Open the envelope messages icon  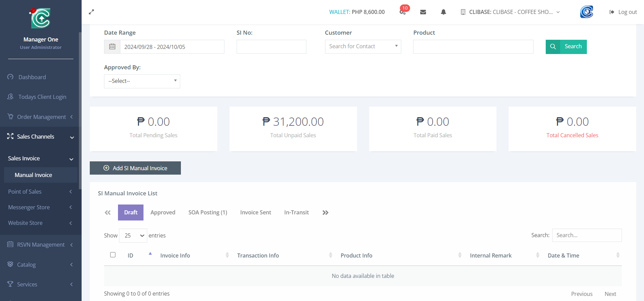click(423, 12)
